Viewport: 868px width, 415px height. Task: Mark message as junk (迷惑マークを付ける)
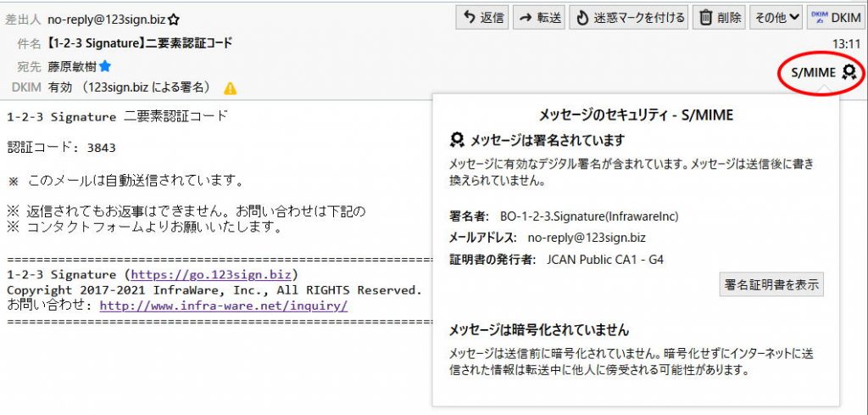coord(630,18)
